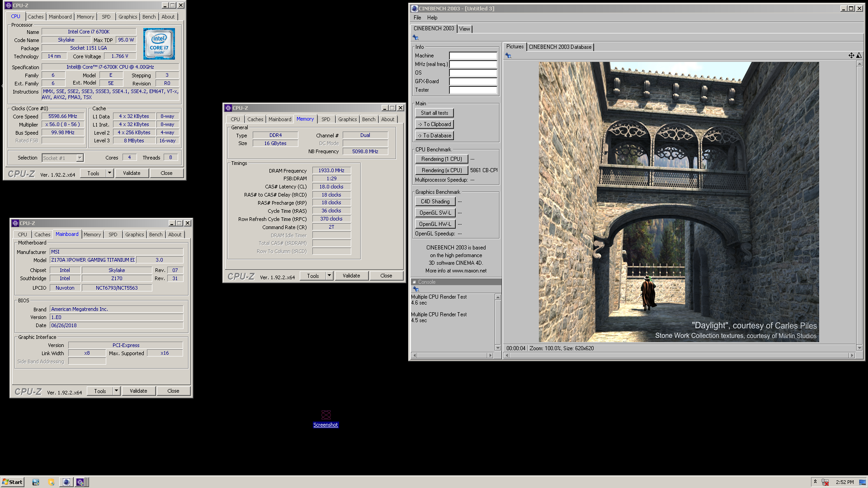Switch to the CINEBENCH taskbar button

pyautogui.click(x=66, y=482)
